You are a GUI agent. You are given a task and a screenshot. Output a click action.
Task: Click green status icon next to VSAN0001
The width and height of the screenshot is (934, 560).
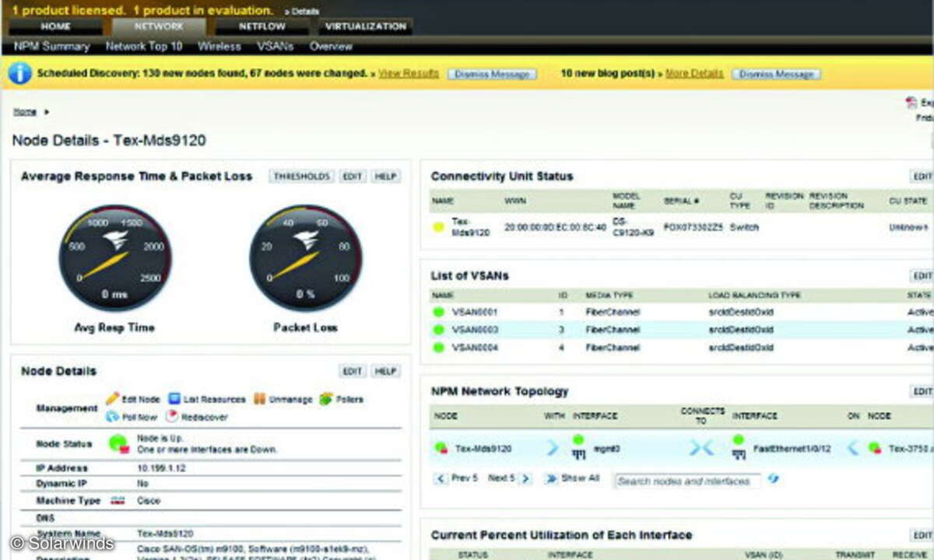[438, 312]
